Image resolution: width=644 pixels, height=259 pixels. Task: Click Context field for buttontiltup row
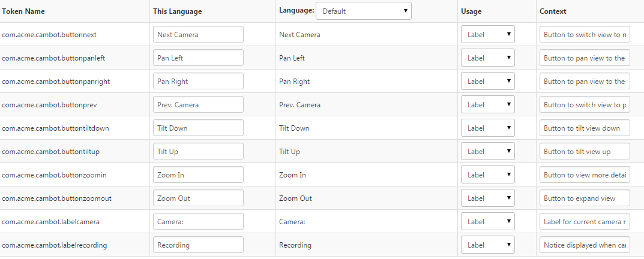585,151
